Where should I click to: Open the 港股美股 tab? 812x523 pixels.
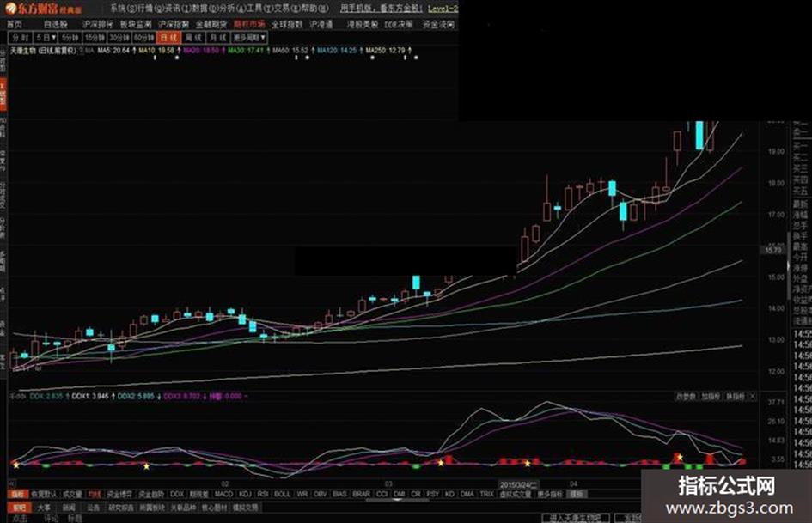click(x=363, y=24)
